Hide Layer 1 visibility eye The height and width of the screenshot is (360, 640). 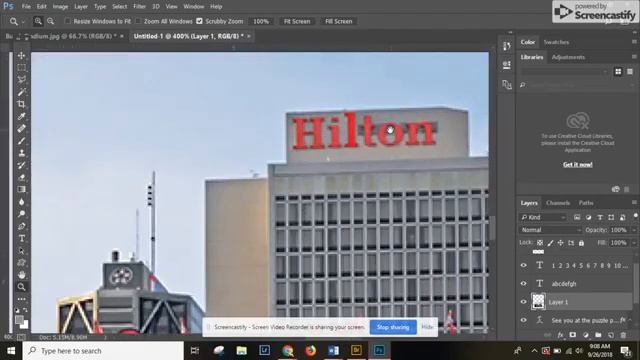pyautogui.click(x=524, y=302)
